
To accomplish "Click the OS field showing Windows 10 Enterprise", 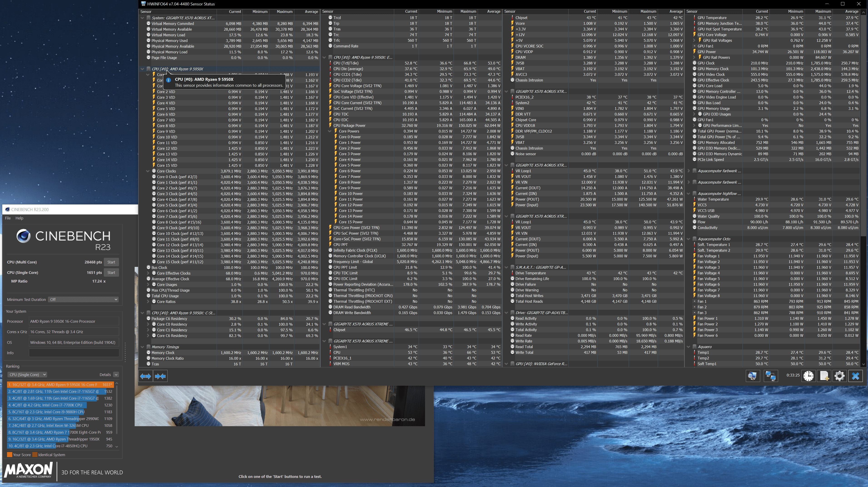I will point(74,342).
